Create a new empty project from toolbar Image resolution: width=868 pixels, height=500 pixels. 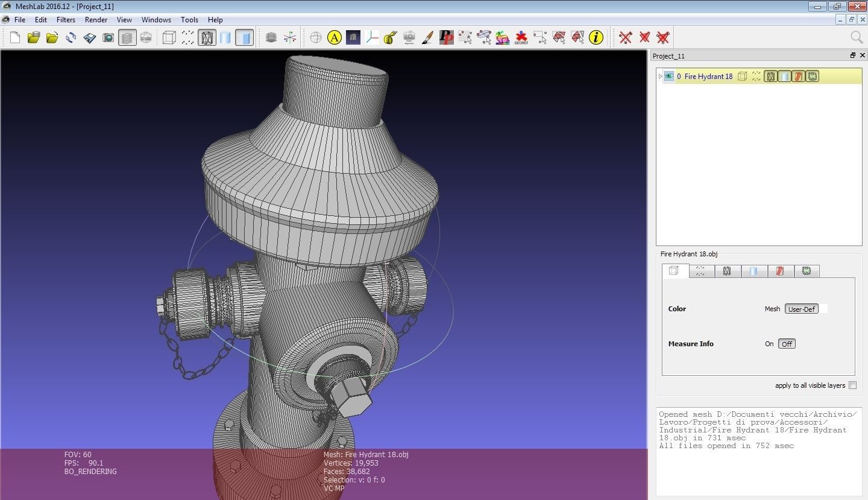[15, 37]
